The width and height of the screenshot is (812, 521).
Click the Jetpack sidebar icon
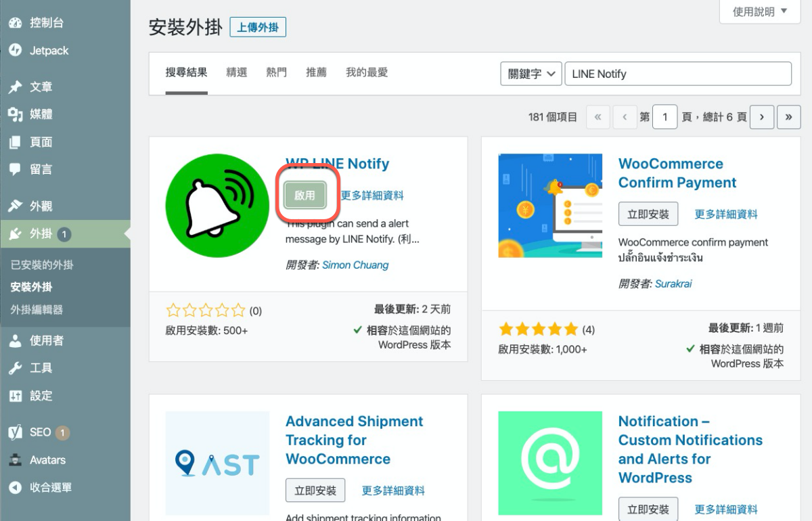coord(15,51)
